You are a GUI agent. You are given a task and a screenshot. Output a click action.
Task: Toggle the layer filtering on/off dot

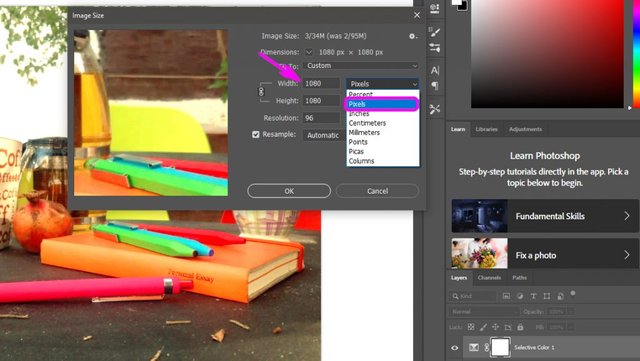(x=573, y=293)
